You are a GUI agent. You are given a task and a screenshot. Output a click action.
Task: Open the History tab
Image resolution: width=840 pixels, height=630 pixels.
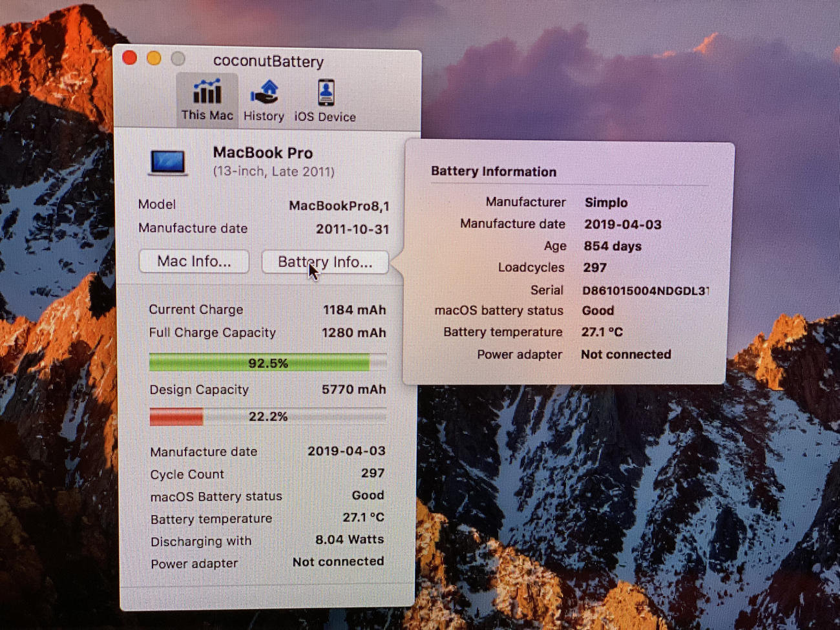(x=264, y=100)
